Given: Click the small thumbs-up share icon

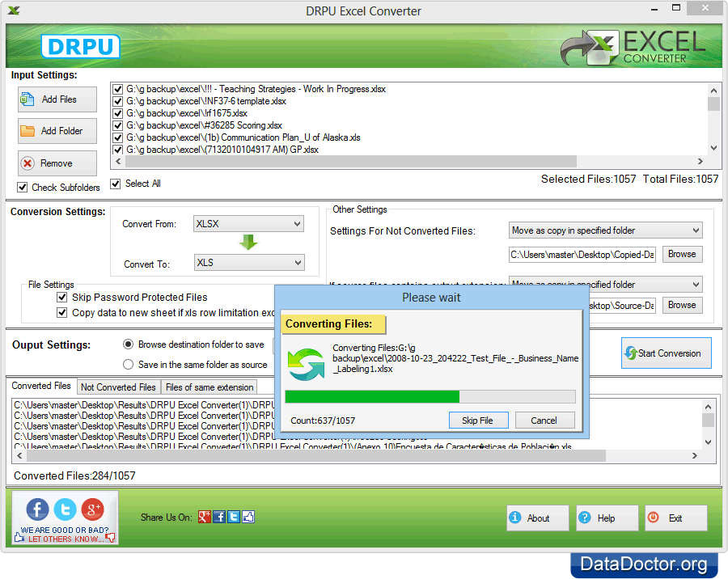Looking at the screenshot, I should click(248, 517).
